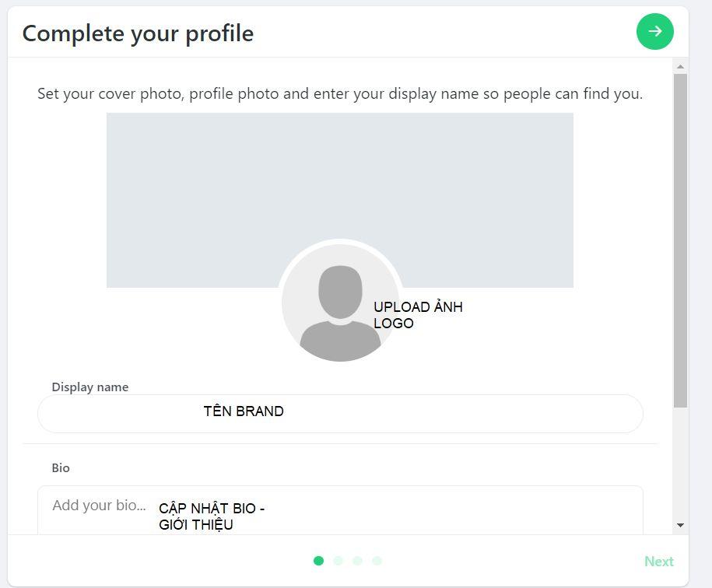The width and height of the screenshot is (712, 588).
Task: Click the "Set your cover photo" instruction text
Action: pos(339,94)
